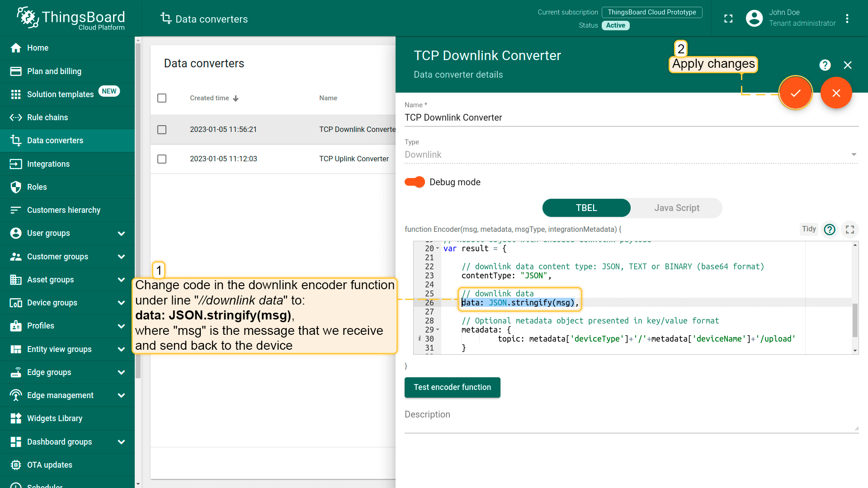Click the Created time column header
The image size is (868, 488).
(209, 98)
